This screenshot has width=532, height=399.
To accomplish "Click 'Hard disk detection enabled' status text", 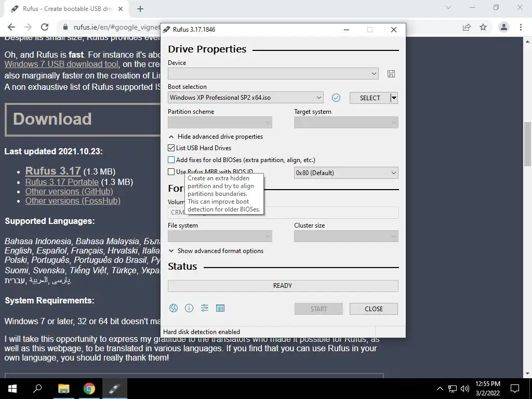I will pyautogui.click(x=202, y=332).
